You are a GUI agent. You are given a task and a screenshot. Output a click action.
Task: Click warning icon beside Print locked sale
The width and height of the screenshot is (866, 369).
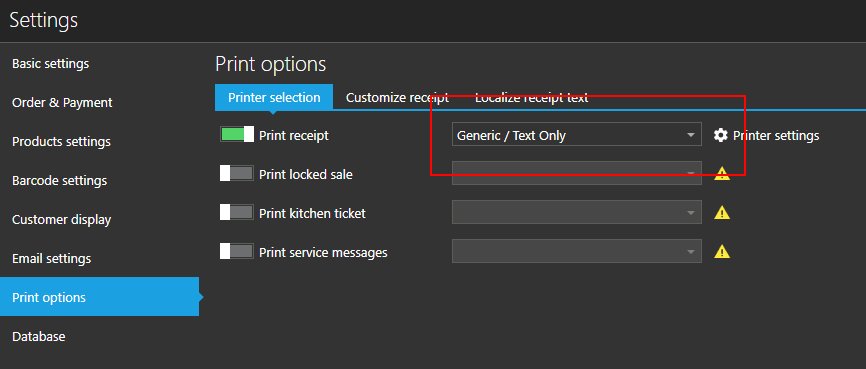722,174
